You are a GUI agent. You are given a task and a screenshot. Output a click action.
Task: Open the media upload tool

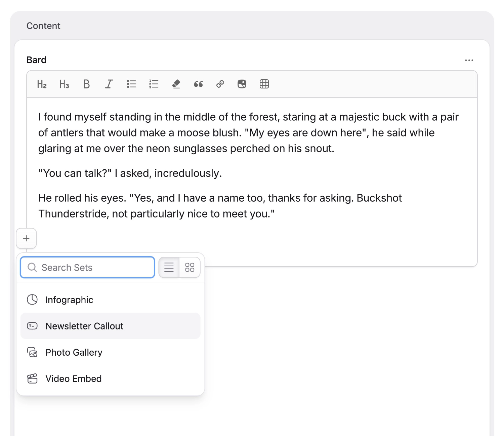242,84
